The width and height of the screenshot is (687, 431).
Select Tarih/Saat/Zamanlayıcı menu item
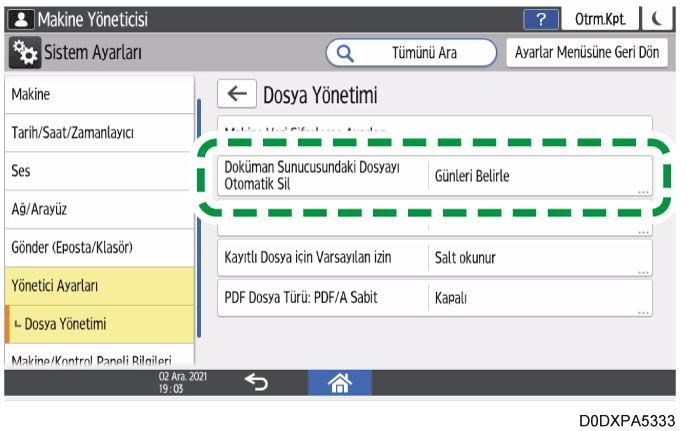(x=97, y=132)
